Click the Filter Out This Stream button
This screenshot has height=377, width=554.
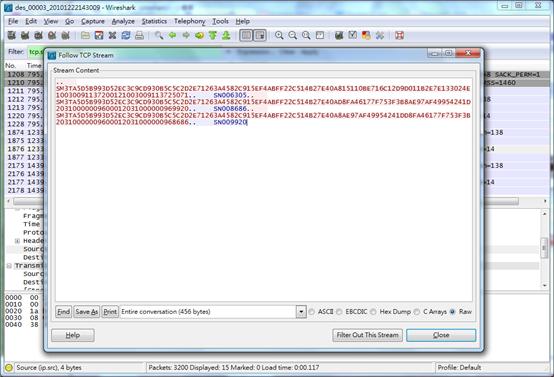point(367,335)
